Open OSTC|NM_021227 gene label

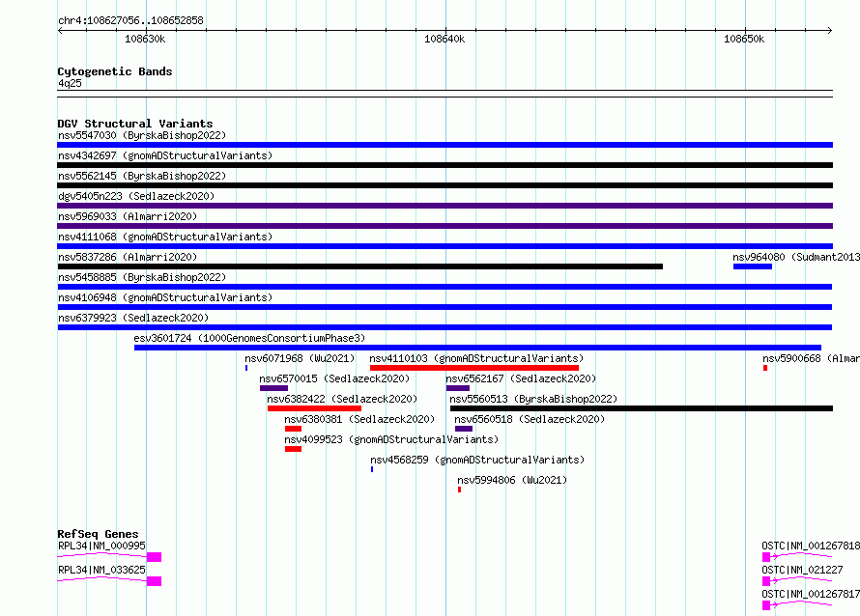802,570
